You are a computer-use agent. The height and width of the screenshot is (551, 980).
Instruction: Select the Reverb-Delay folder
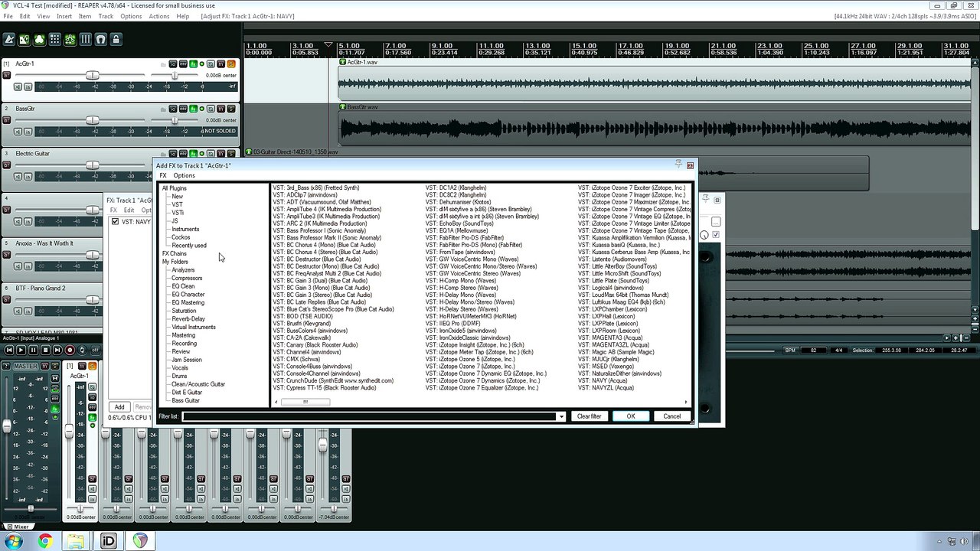click(188, 319)
